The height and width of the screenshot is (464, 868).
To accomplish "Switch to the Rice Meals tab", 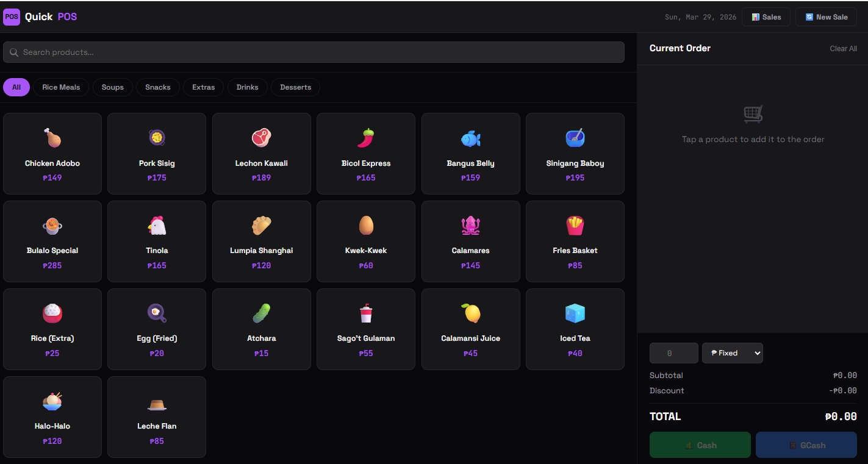I will pyautogui.click(x=60, y=87).
